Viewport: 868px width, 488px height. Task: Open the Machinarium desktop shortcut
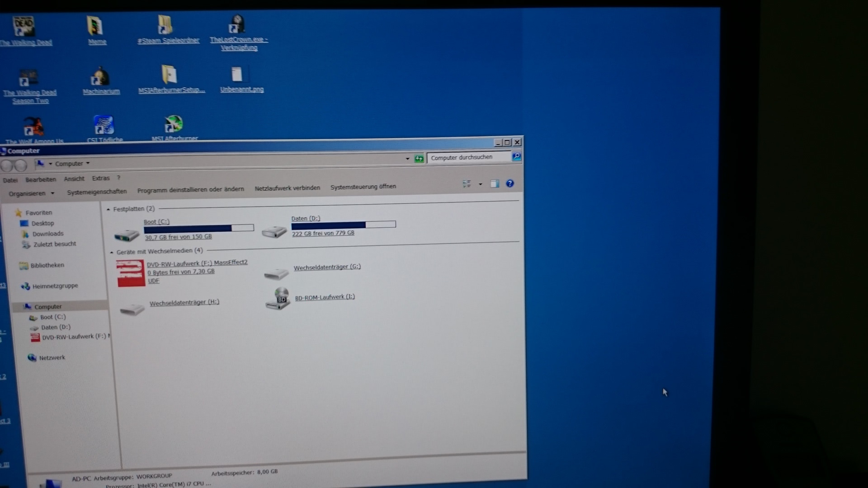tap(100, 77)
